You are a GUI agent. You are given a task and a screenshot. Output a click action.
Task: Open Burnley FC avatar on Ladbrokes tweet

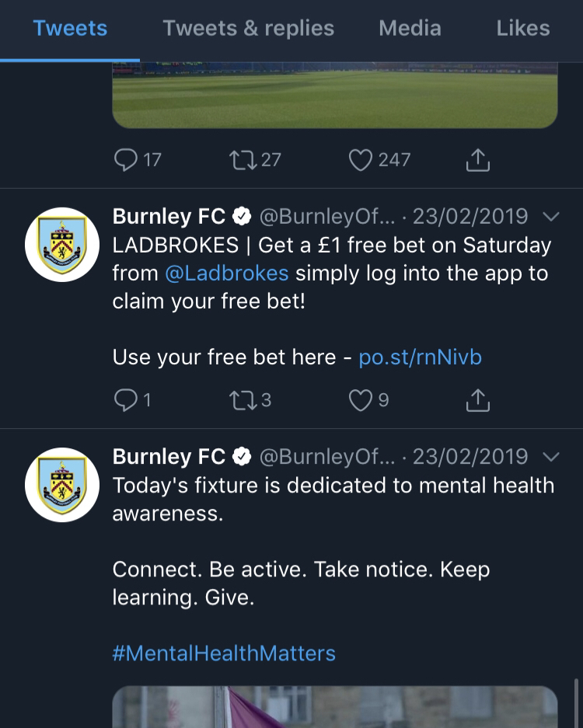61,244
